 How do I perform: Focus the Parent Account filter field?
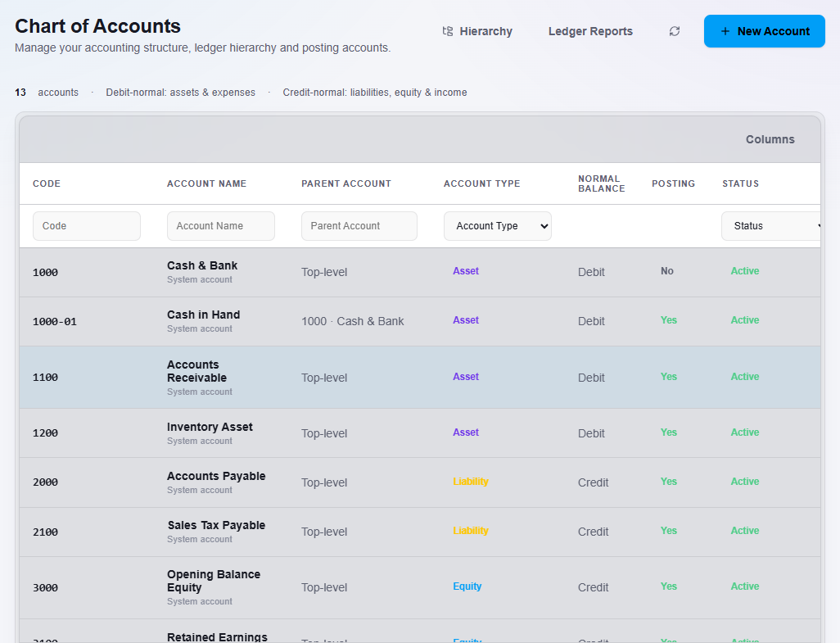coord(359,226)
